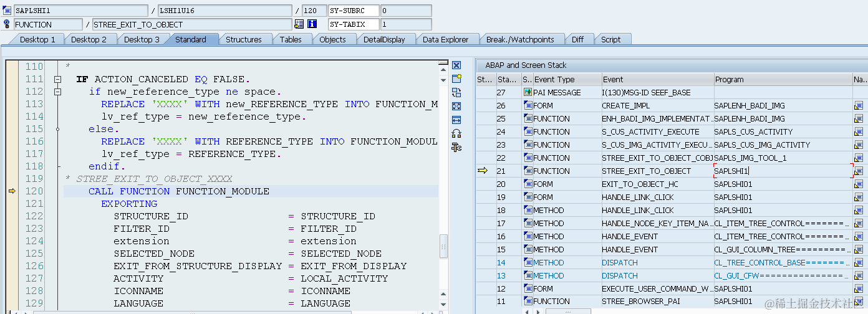Image resolution: width=868 pixels, height=314 pixels.
Task: Click the Program column header
Action: click(x=783, y=79)
